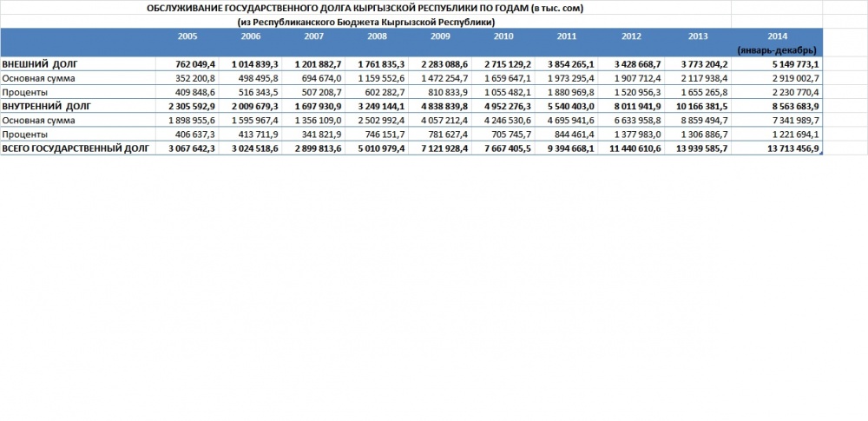Click cell value 9 394 668,1

[x=571, y=148]
